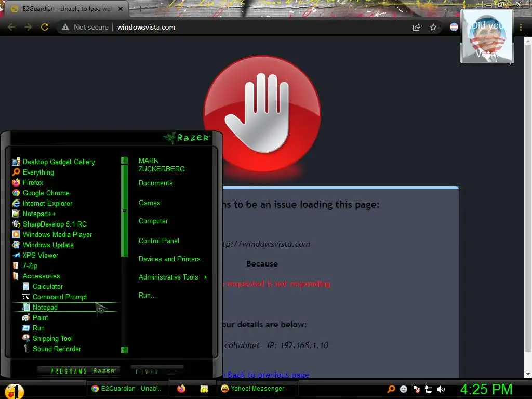Click the Not secure warning indicator
This screenshot has width=532, height=399.
tap(85, 27)
